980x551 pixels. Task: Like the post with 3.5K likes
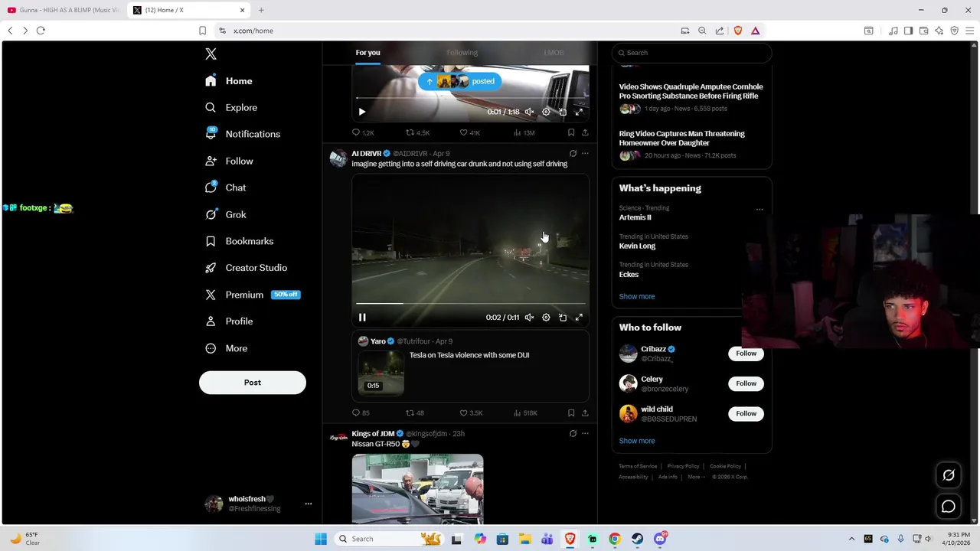(x=463, y=413)
